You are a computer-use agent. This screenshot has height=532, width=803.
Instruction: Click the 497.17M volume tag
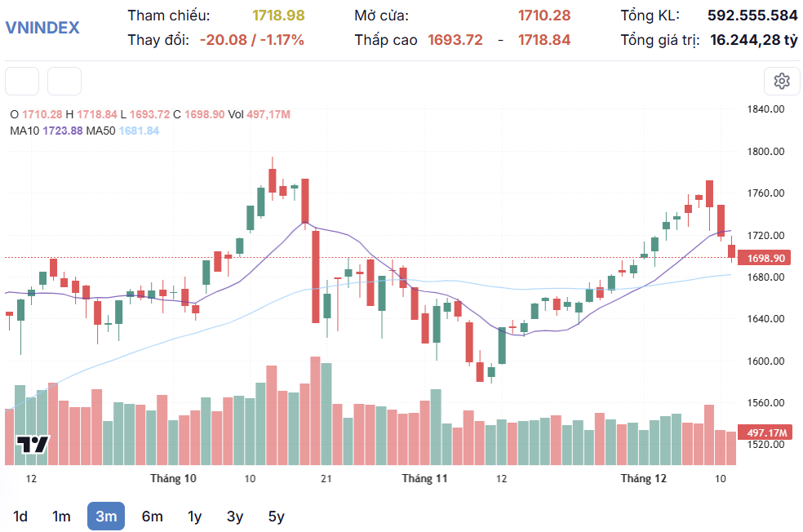point(766,432)
